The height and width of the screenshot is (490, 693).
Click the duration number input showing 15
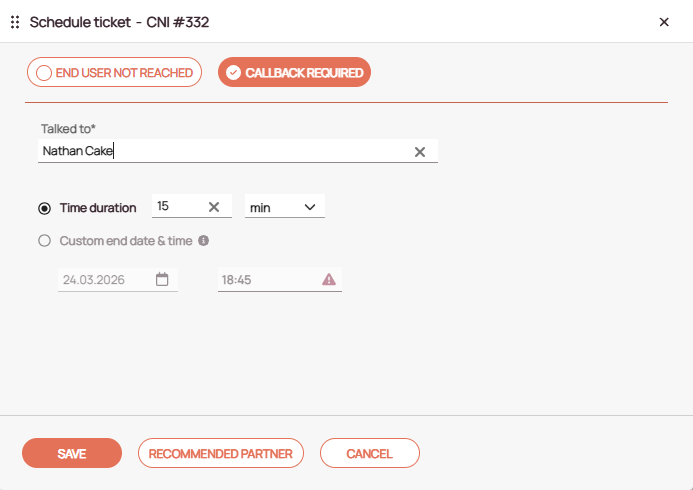click(x=175, y=207)
